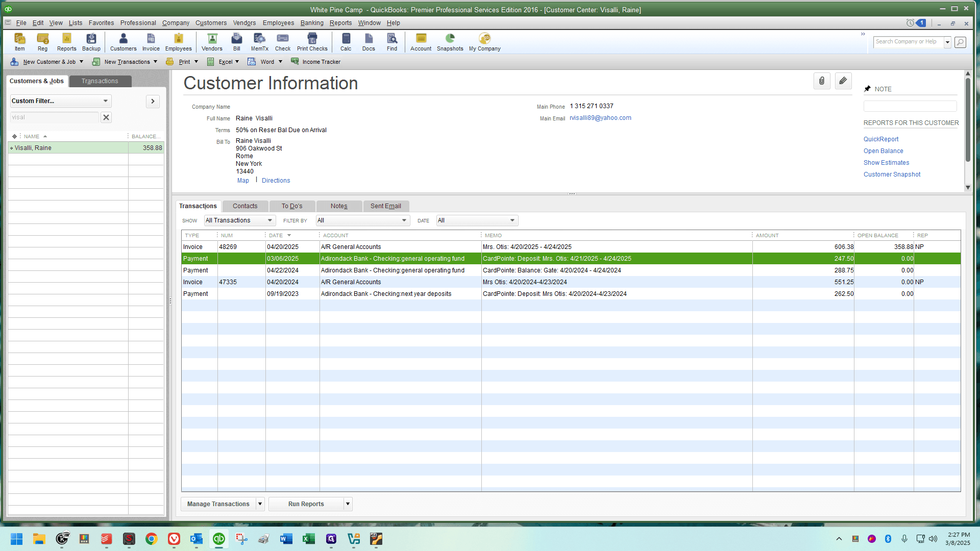The image size is (980, 551).
Task: Open Print Checks icon
Action: point(312,42)
